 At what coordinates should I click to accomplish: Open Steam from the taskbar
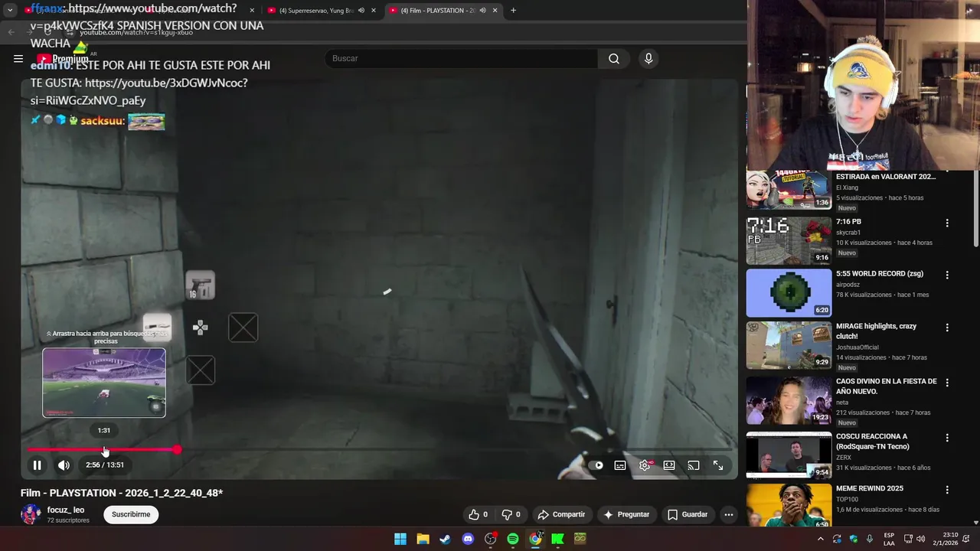click(x=445, y=539)
